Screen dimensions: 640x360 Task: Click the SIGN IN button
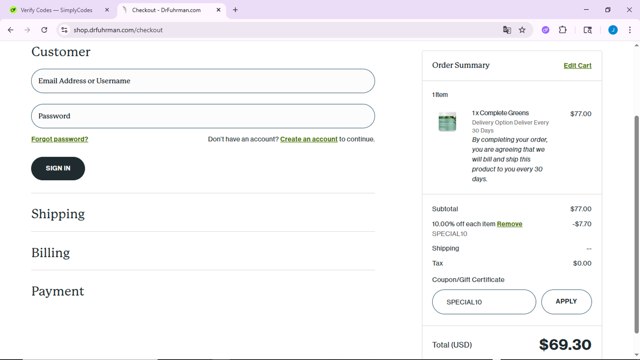pos(58,168)
